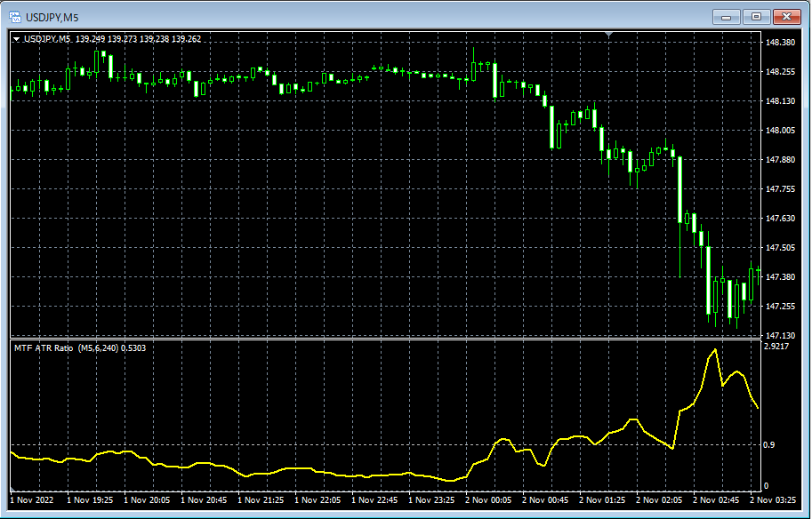
Task: Click the USDJPY,M5 price header text
Action: click(112, 39)
